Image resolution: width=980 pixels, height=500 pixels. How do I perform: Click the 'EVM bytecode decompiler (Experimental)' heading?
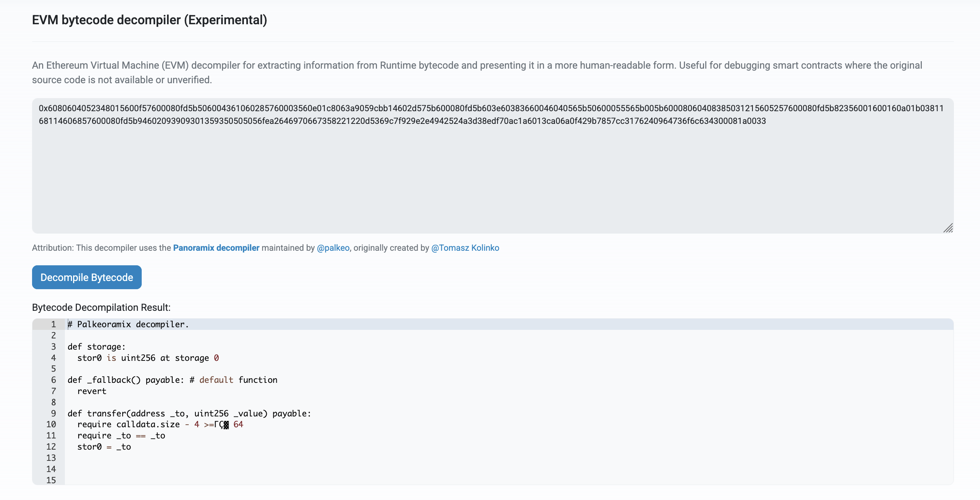click(x=150, y=20)
